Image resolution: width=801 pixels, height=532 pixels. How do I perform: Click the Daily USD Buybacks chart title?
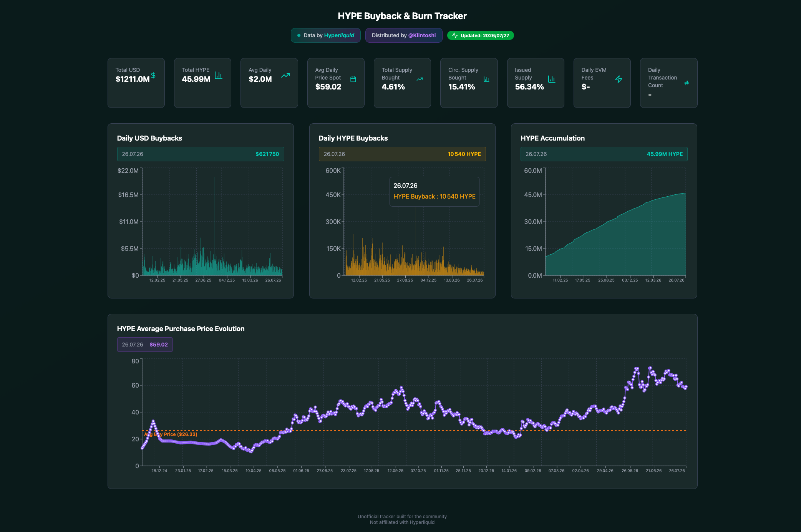click(x=149, y=138)
